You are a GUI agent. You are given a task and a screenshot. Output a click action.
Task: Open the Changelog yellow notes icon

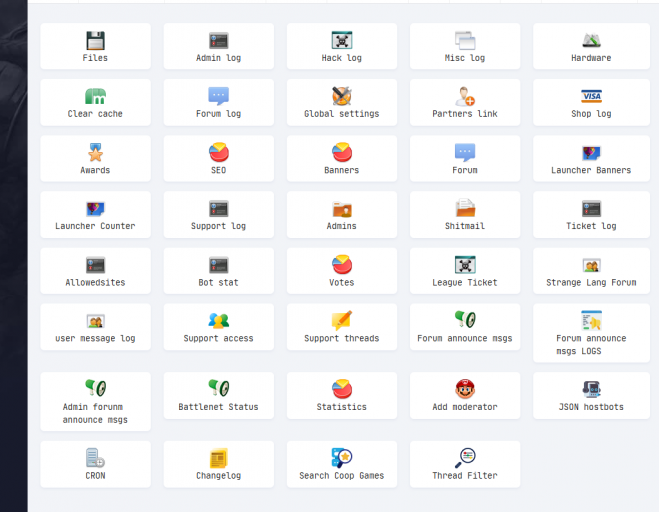[x=219, y=458]
